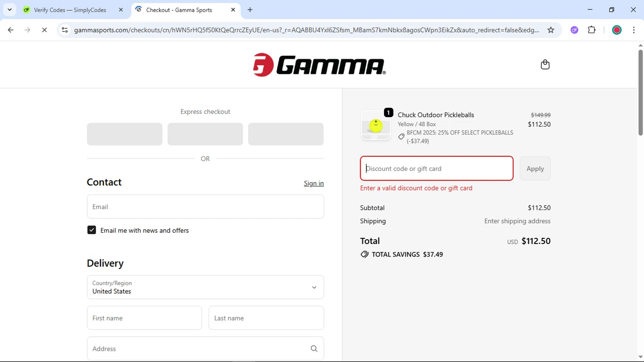Open the tab search dropdown arrow

[x=9, y=9]
